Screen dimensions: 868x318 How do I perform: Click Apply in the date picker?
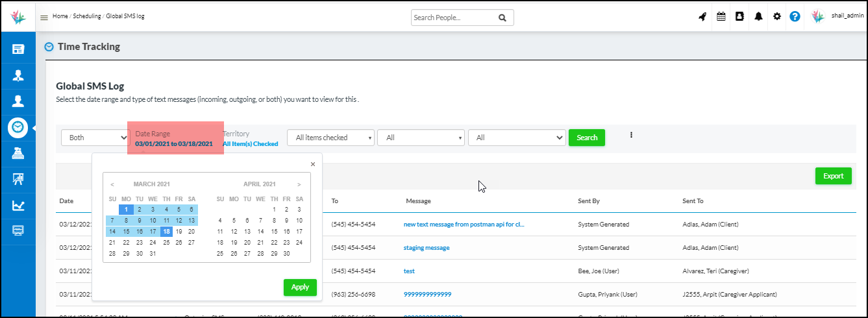pos(300,287)
